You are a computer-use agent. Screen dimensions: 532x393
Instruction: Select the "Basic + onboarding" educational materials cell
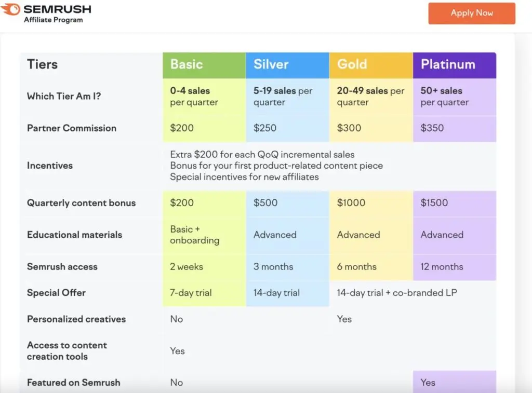coord(195,235)
